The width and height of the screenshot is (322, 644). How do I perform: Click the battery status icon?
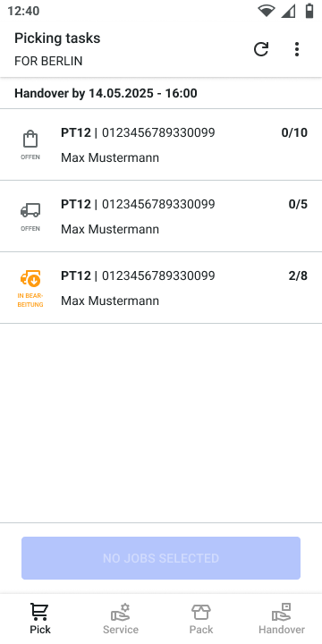tap(309, 11)
